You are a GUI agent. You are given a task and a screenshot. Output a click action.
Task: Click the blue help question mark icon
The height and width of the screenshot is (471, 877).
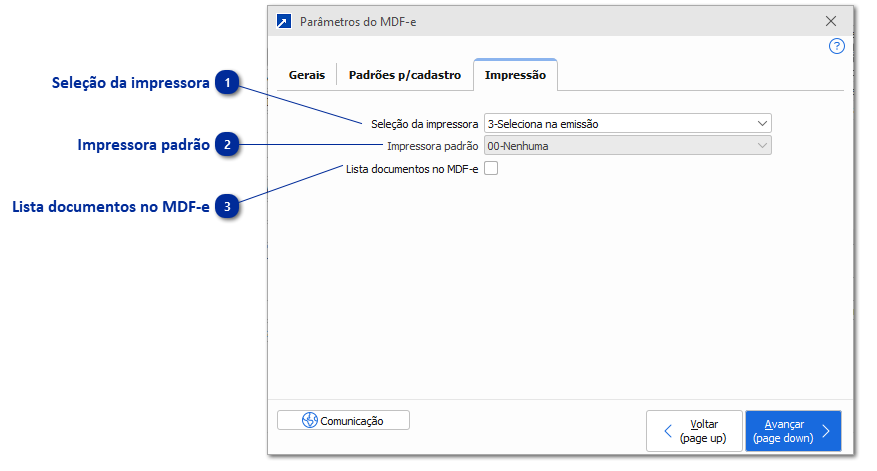(x=837, y=46)
